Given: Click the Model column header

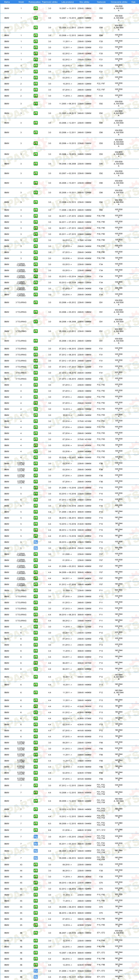Looking at the screenshot, I should coord(21,2).
